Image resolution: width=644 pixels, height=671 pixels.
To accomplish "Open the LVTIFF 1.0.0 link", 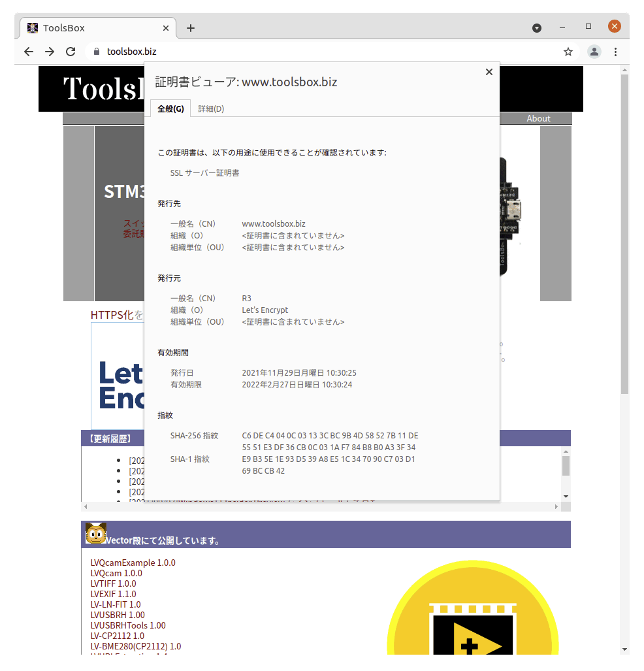I will pos(114,583).
